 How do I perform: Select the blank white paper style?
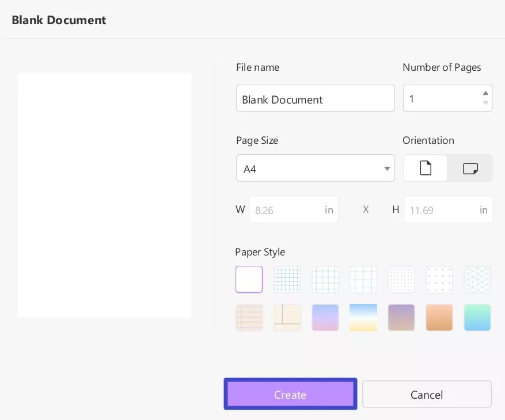249,280
